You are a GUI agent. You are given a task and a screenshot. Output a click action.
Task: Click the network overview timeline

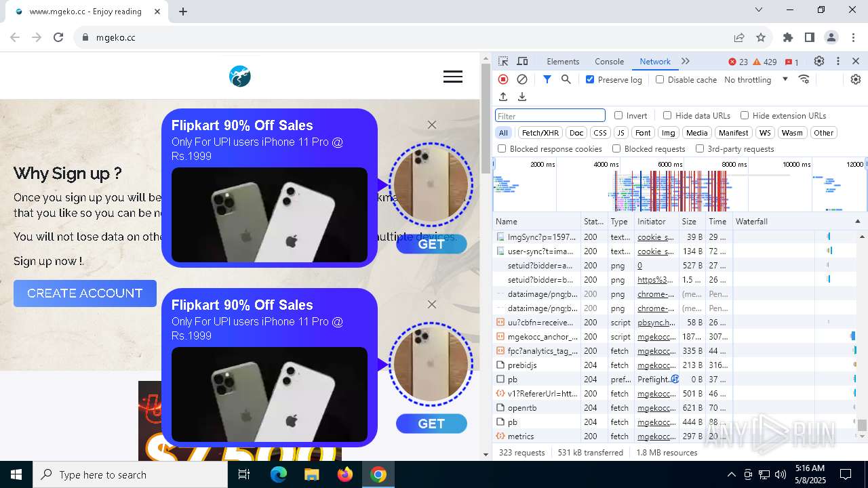tap(679, 184)
